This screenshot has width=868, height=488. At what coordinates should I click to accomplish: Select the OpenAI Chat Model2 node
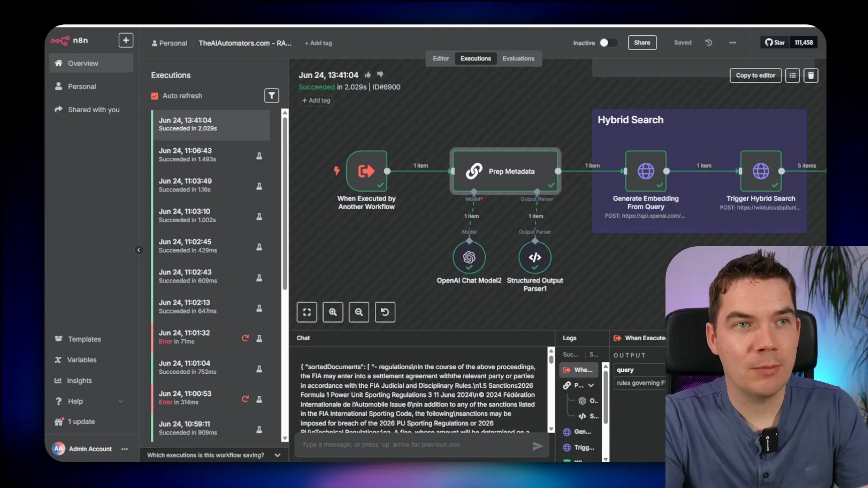pyautogui.click(x=469, y=257)
